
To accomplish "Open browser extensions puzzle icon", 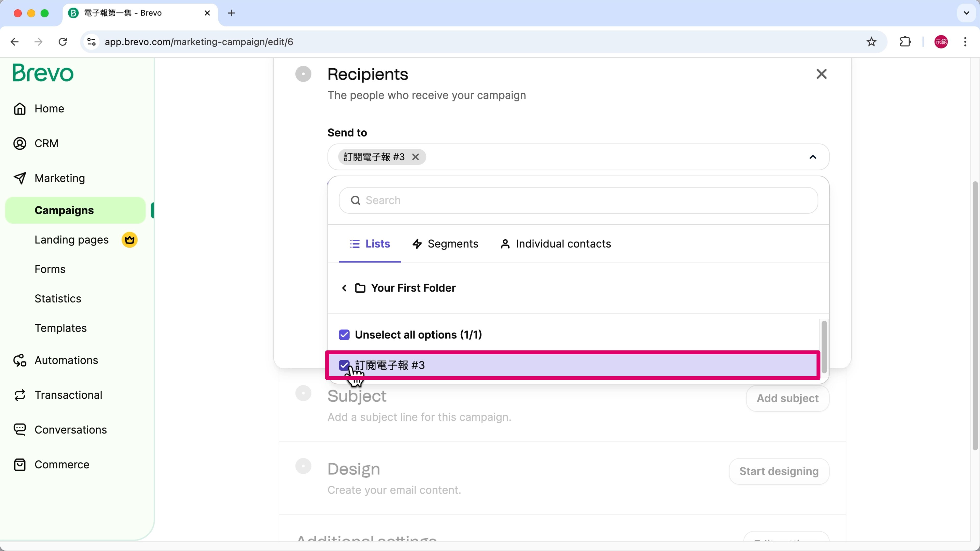I will [905, 42].
